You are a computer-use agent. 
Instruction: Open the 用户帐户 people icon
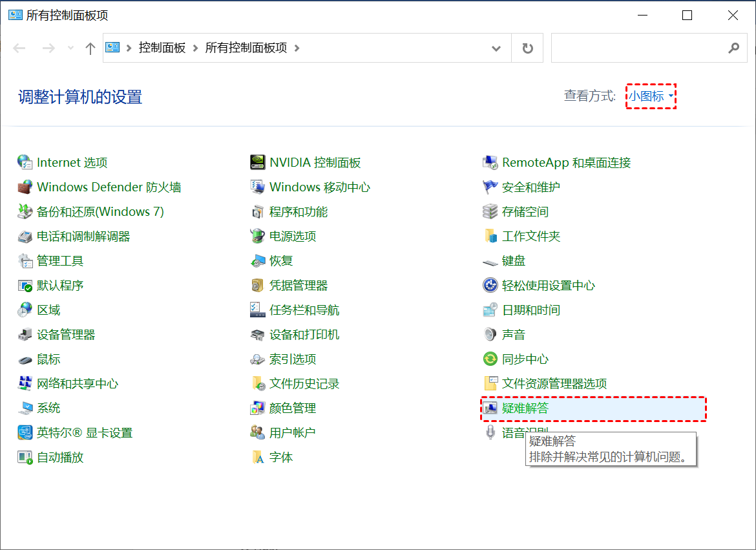pos(257,433)
